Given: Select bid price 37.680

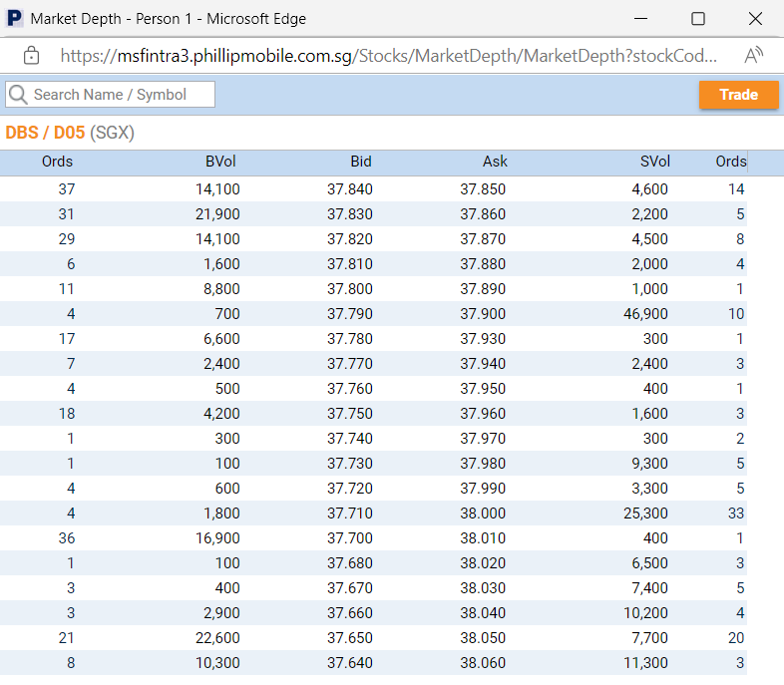Looking at the screenshot, I should (x=350, y=564).
